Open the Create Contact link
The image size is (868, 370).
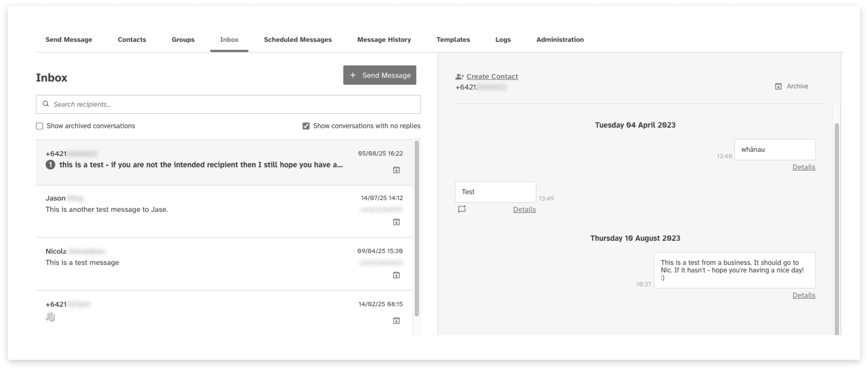[x=492, y=76]
